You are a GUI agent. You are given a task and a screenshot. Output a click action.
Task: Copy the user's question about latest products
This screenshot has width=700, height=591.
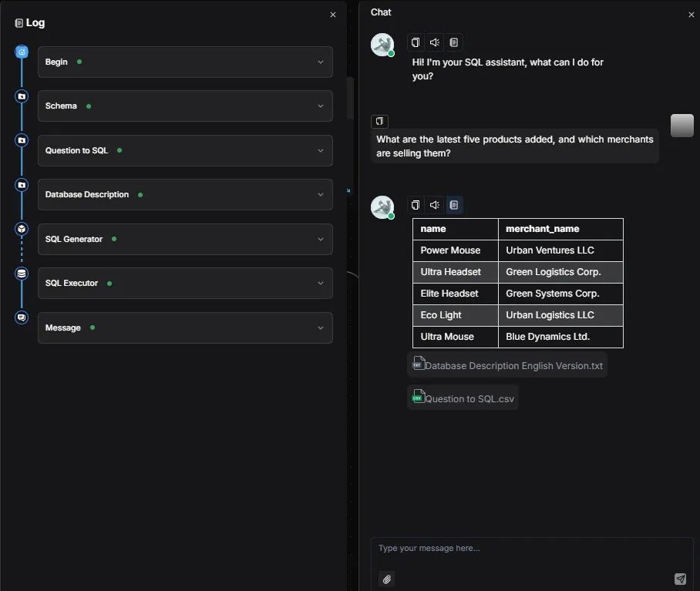pos(379,121)
